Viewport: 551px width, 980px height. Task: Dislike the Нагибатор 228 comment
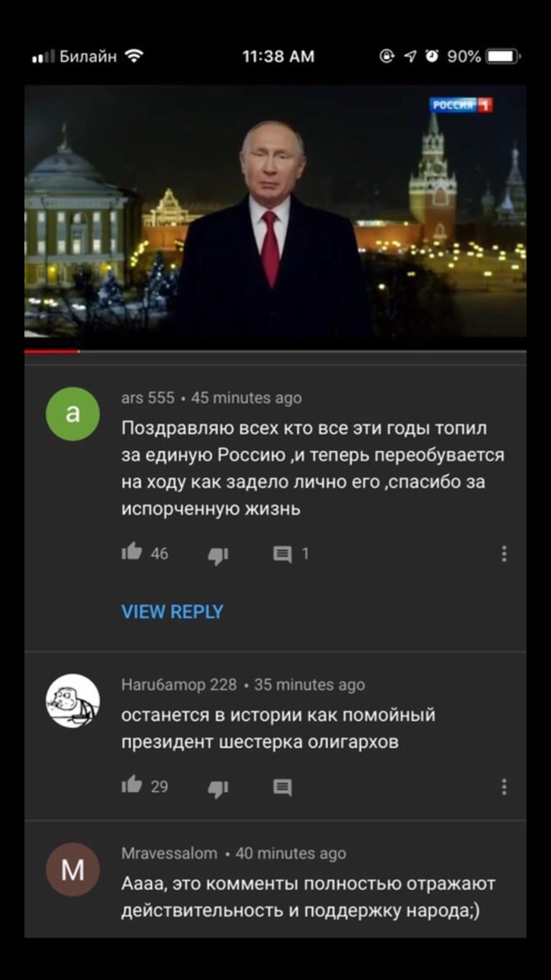[x=218, y=789]
